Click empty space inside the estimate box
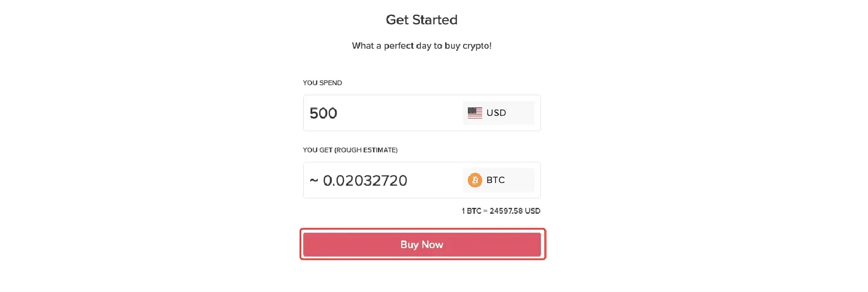The width and height of the screenshot is (868, 292). coord(434,181)
